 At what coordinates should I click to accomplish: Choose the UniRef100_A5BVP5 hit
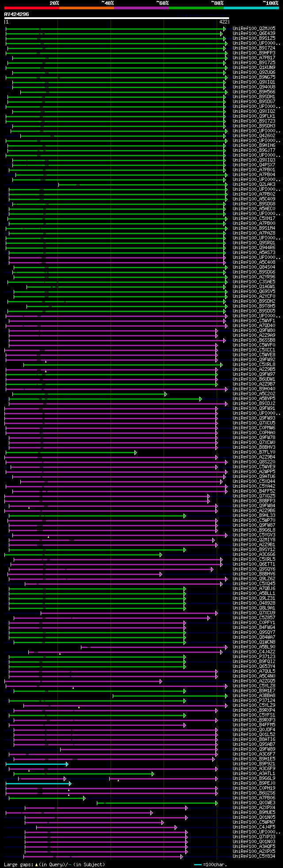[254, 398]
